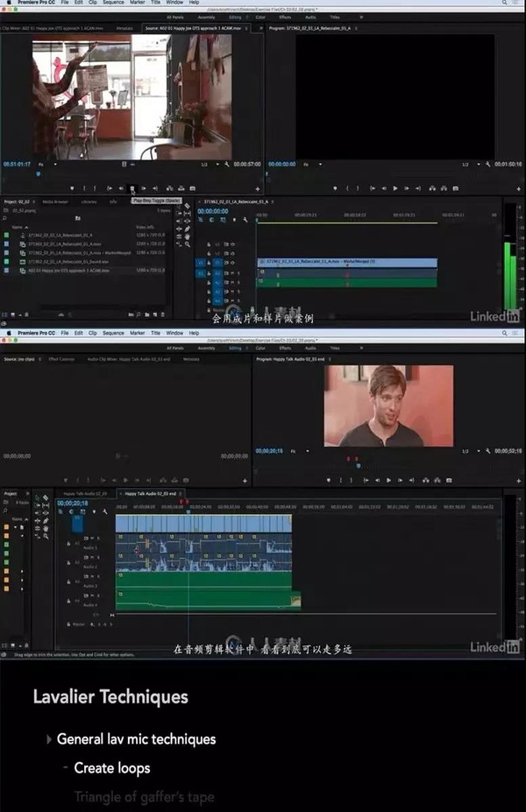
Task: Show more workspaces chevron in lower window
Action: [x=361, y=348]
